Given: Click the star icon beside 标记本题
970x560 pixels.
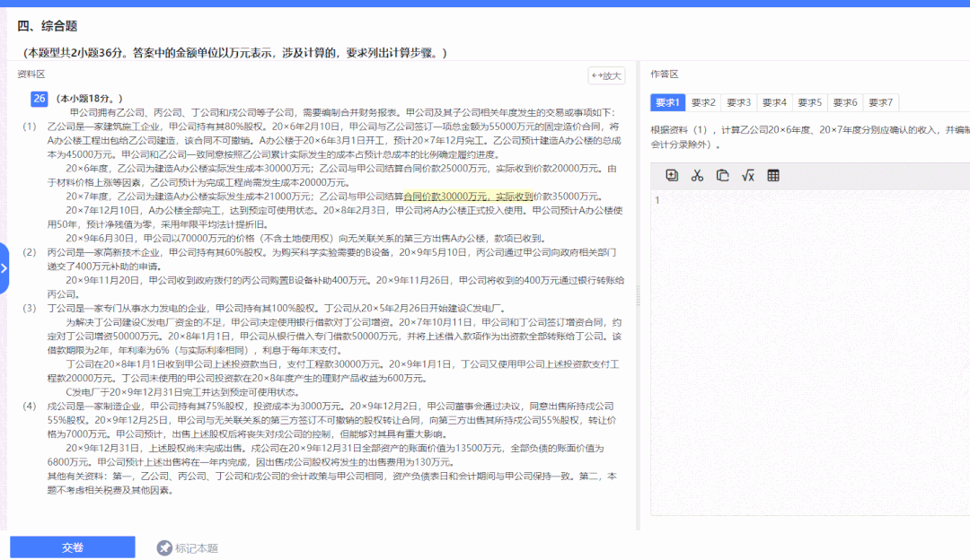Looking at the screenshot, I should [166, 548].
